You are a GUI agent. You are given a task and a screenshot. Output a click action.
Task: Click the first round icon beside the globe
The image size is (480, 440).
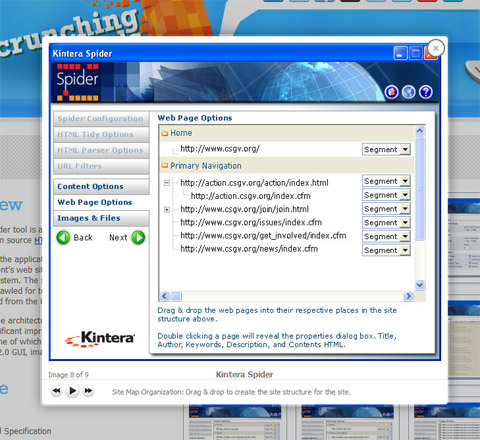click(x=392, y=92)
